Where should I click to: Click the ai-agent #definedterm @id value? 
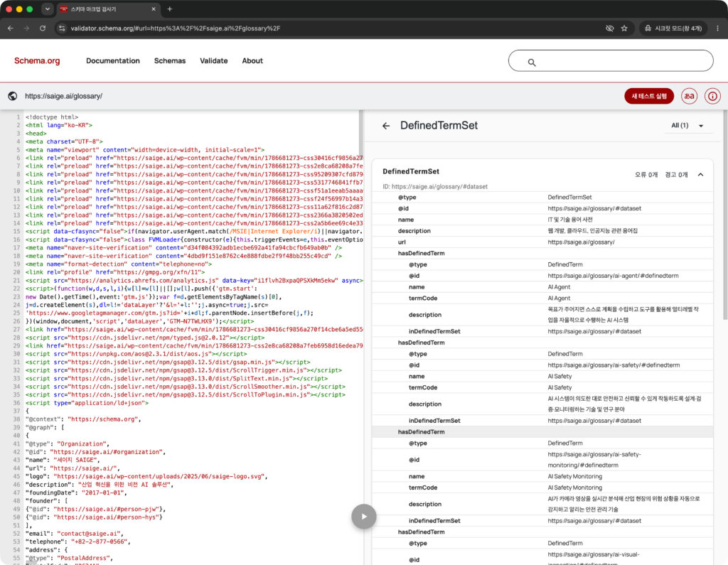[613, 276]
